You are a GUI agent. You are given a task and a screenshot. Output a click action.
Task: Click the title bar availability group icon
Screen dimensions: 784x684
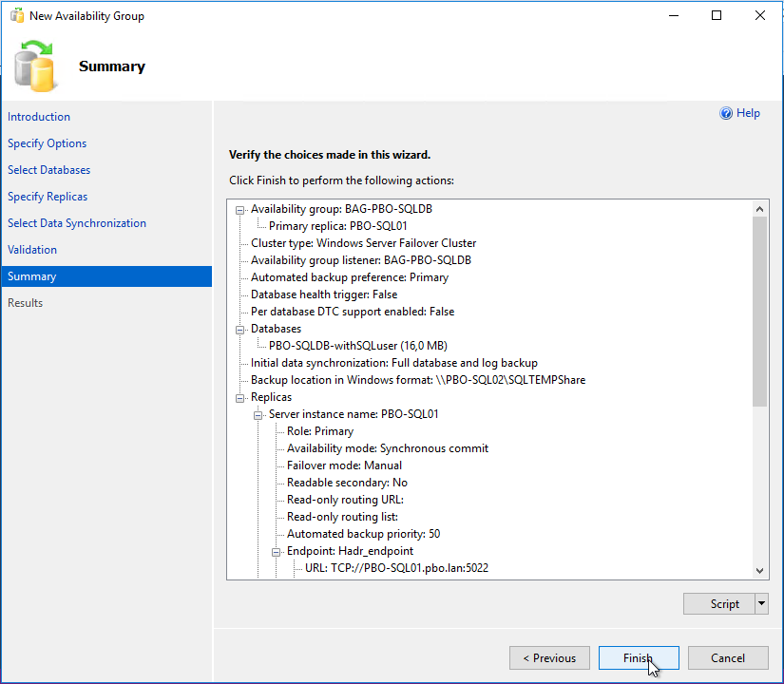(16, 16)
